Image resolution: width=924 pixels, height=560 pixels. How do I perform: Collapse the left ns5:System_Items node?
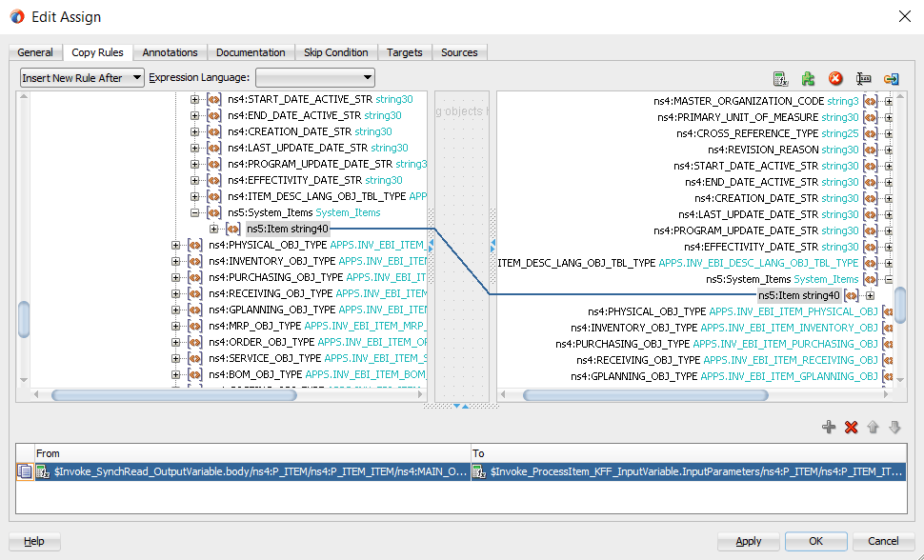click(x=194, y=212)
